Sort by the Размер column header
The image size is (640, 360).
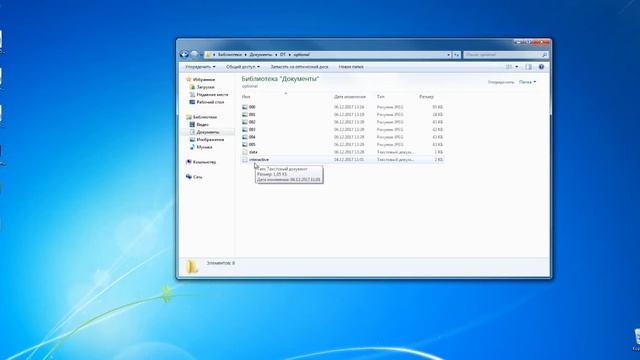427,97
